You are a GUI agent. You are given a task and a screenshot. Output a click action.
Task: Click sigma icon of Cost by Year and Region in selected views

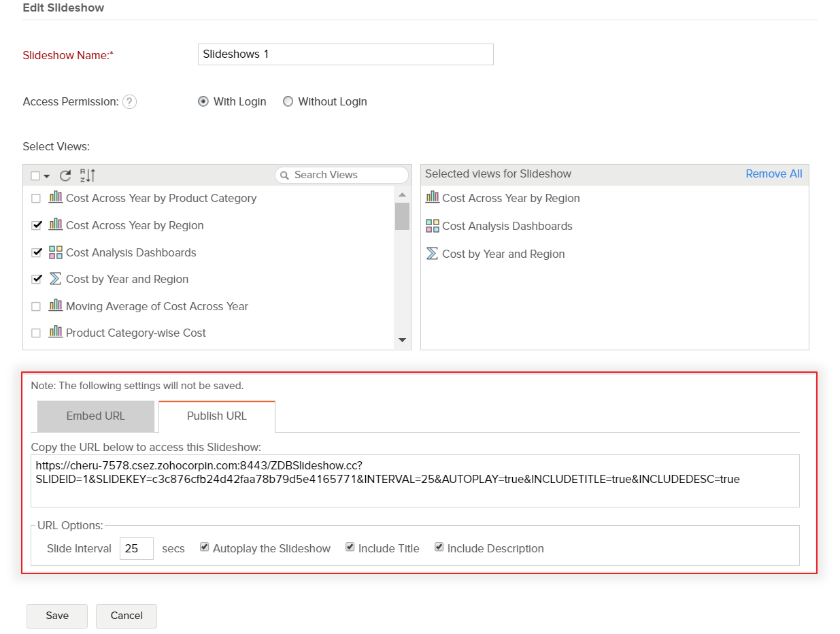click(x=432, y=254)
